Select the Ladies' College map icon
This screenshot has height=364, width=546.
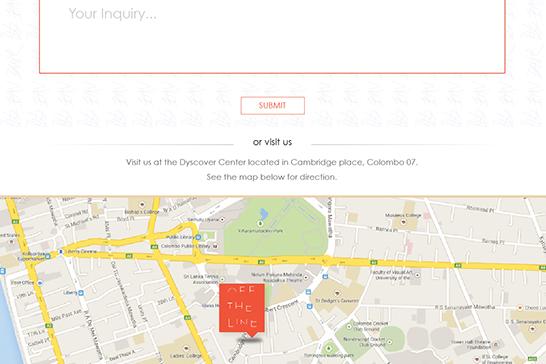click(x=186, y=348)
